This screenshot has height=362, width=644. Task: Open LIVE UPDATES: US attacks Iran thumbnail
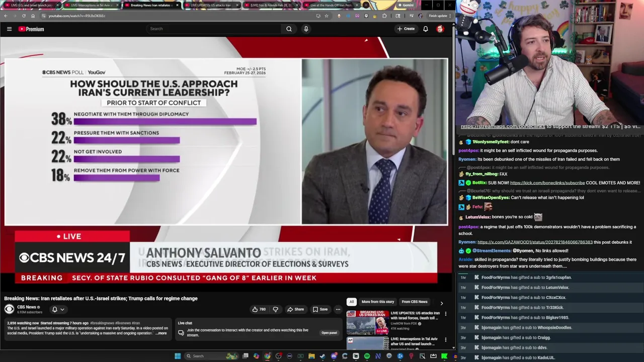[367, 322]
